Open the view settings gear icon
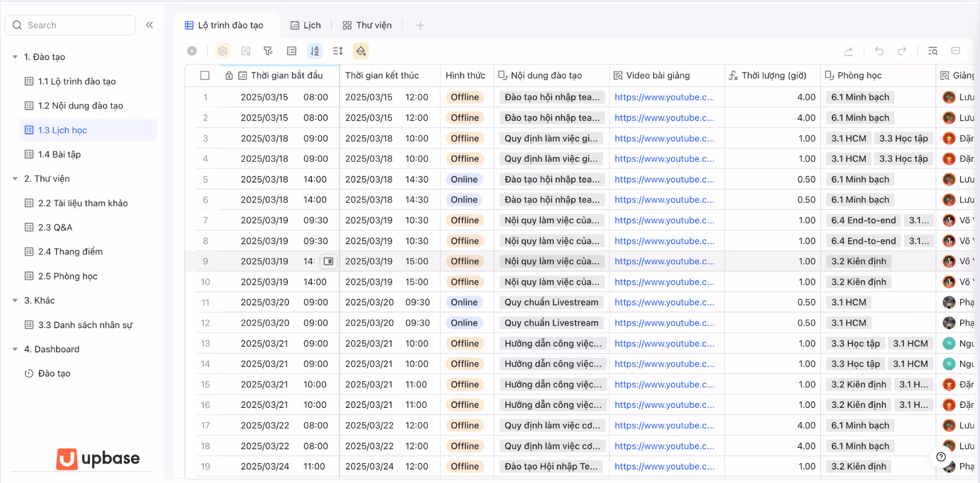This screenshot has height=483, width=980. 223,51
